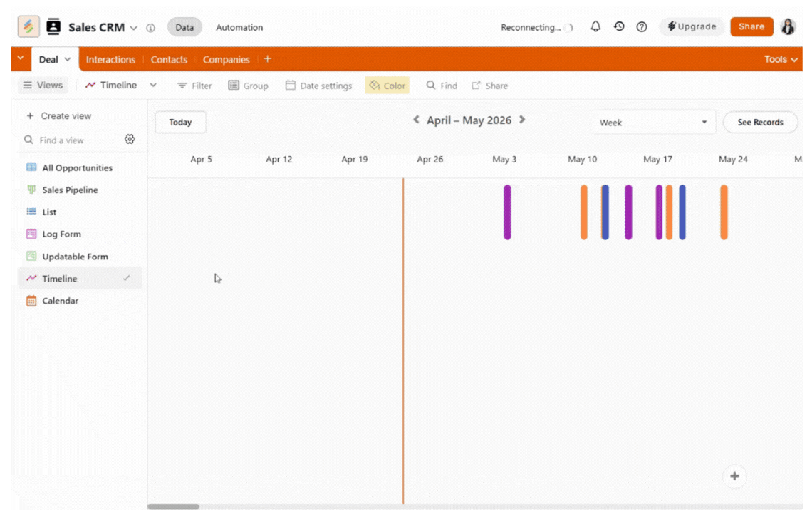Click the See Records button

(760, 123)
